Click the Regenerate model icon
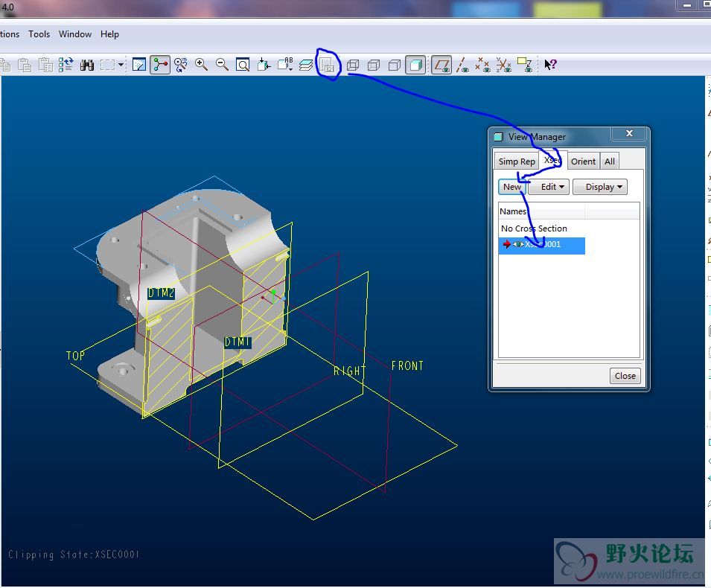The image size is (711, 588). click(66, 65)
